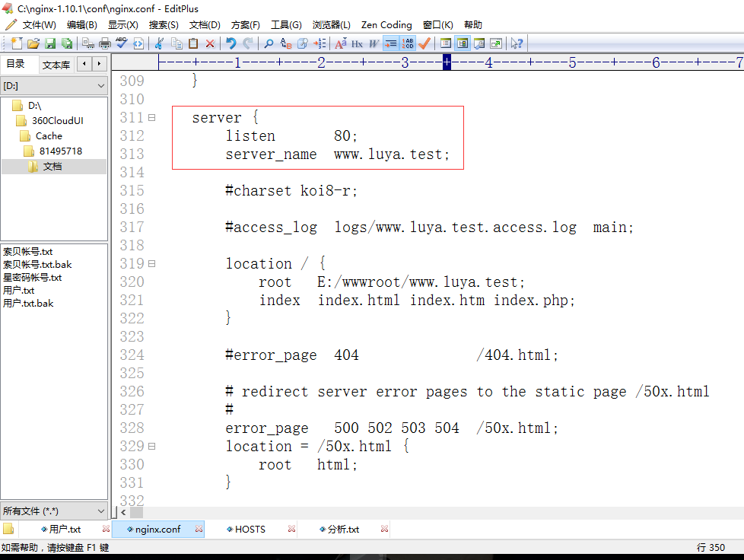
Task: Toggle word wrap toolbar button
Action: (391, 43)
